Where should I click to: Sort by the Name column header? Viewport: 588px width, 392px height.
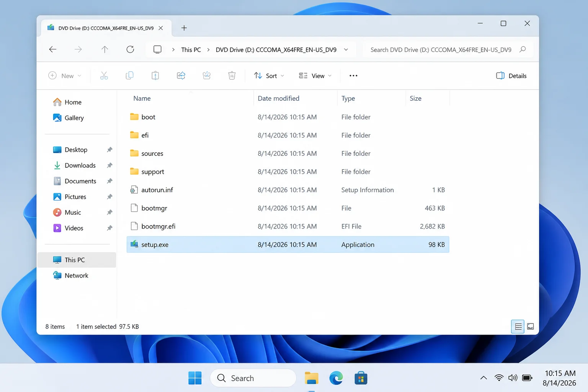tap(142, 98)
